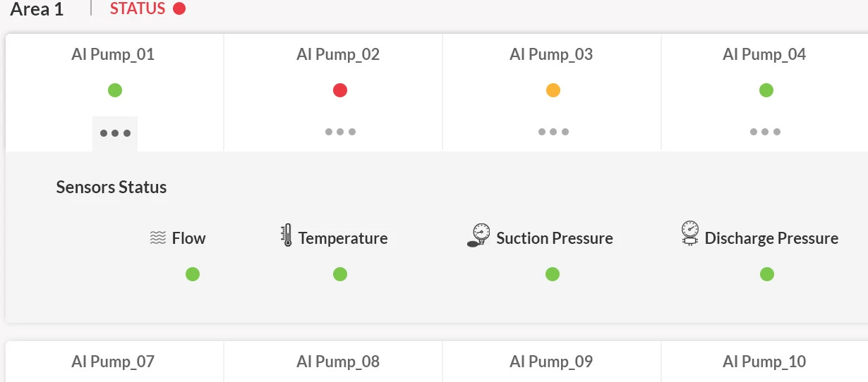The width and height of the screenshot is (868, 382).
Task: Click the Suction Pressure green status dot
Action: [553, 274]
